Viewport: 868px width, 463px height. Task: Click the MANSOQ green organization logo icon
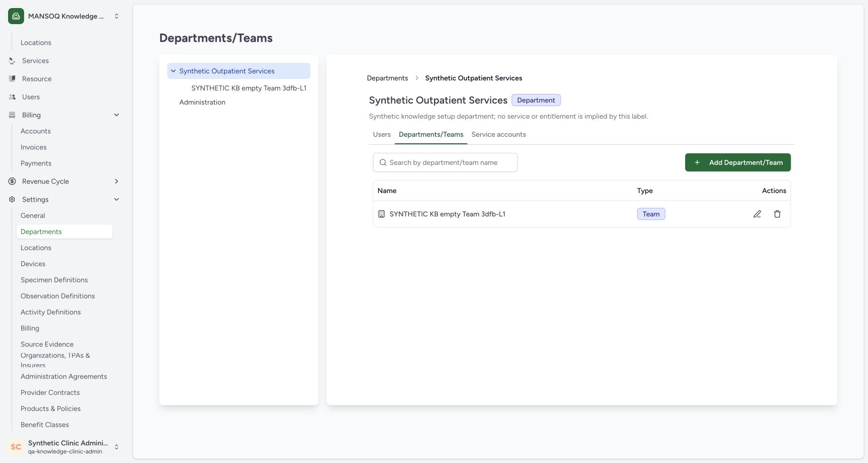click(x=16, y=16)
